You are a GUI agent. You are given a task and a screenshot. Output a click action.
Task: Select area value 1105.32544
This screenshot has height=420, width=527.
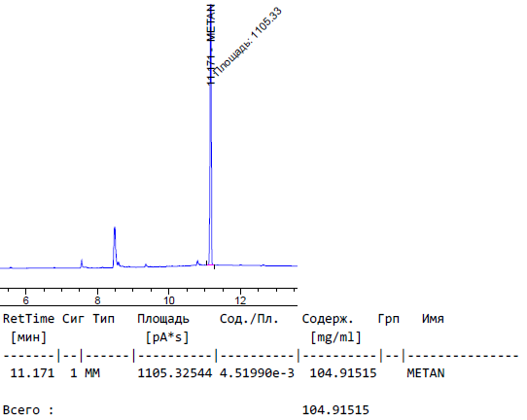tap(175, 373)
